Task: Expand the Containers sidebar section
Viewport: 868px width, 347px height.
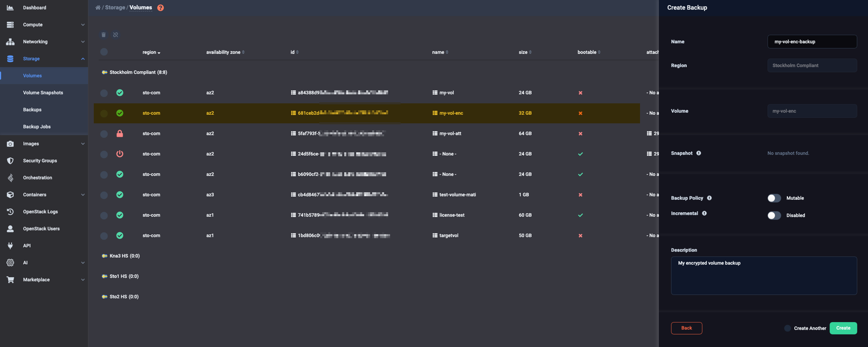Action: pos(44,194)
